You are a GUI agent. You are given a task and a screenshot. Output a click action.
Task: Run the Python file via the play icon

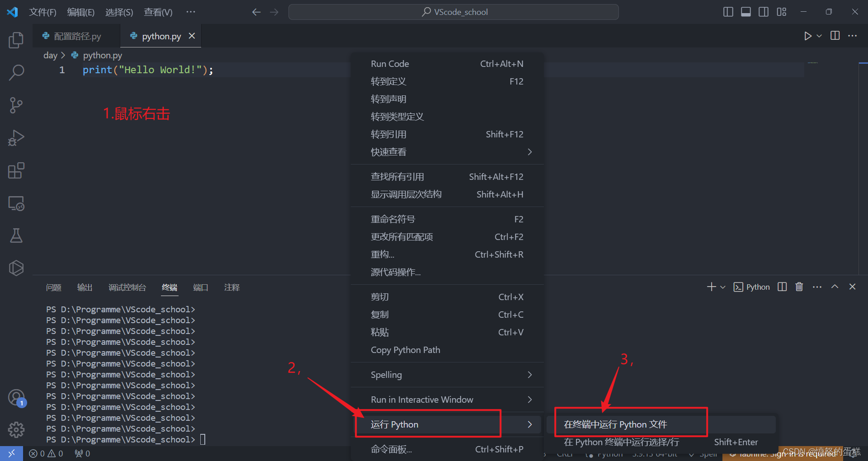point(808,36)
